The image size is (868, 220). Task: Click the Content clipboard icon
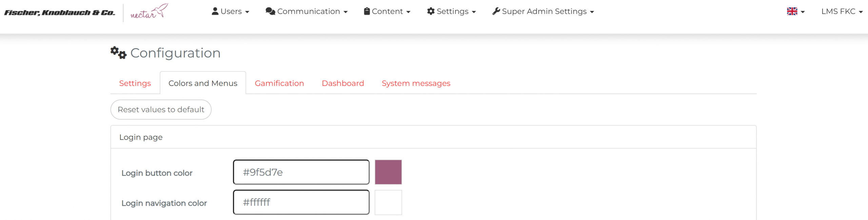tap(367, 11)
